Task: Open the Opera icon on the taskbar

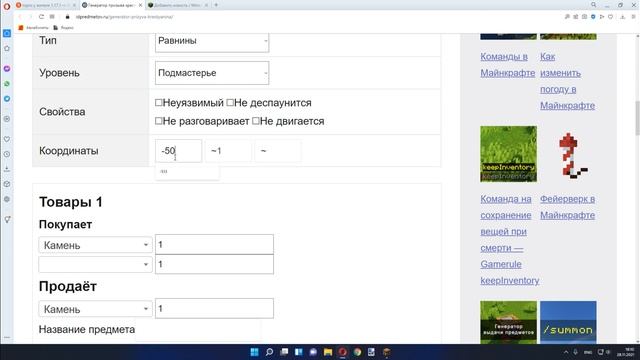Action: (342, 352)
